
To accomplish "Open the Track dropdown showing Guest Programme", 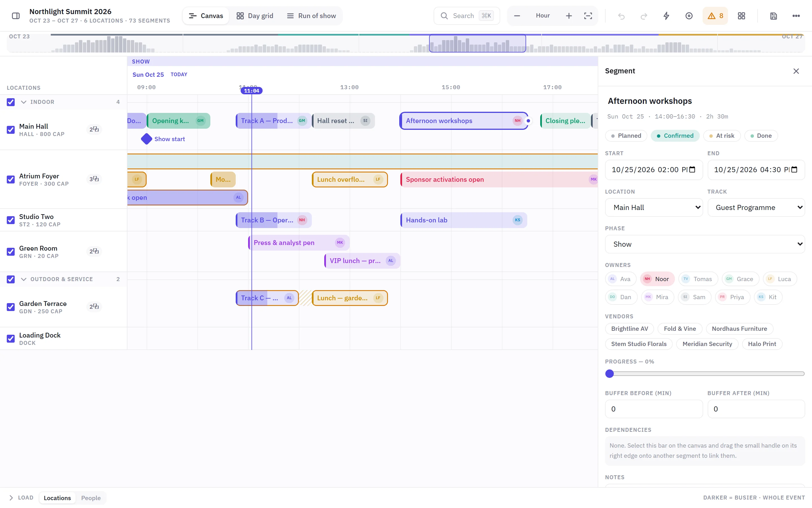I will [756, 207].
